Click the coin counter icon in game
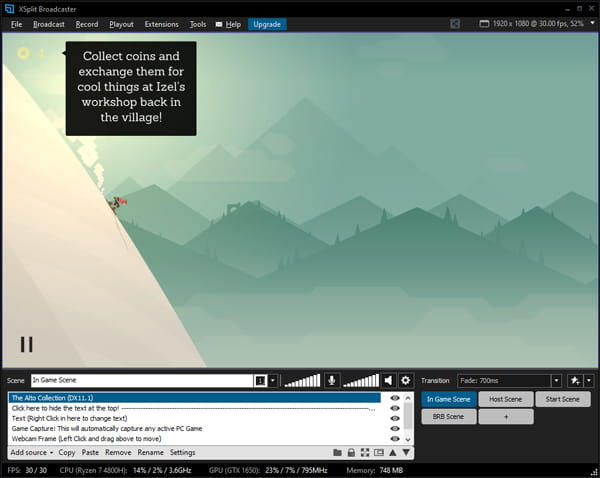The image size is (600, 478). (23, 53)
